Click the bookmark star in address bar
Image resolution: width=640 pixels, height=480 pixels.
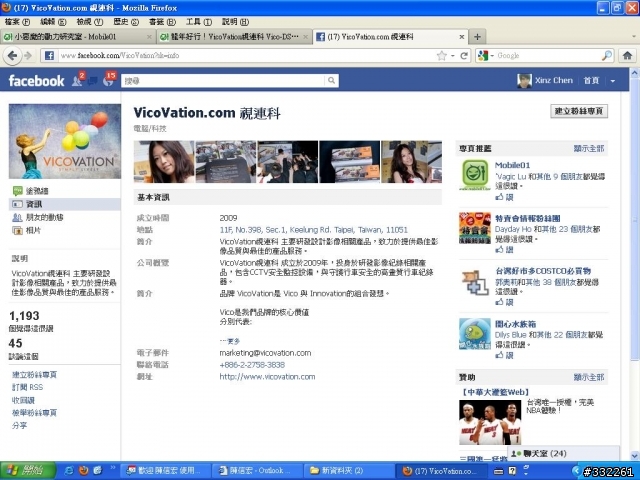(x=441, y=56)
